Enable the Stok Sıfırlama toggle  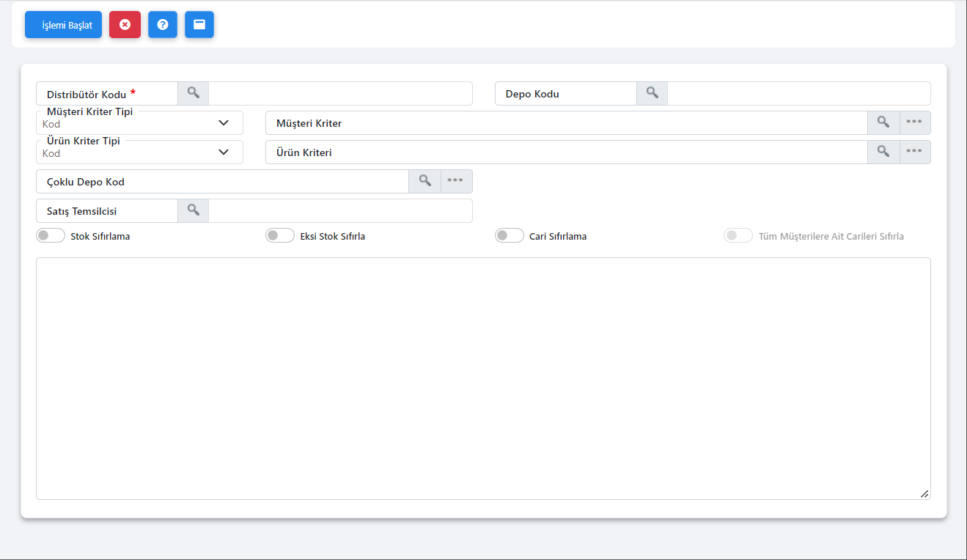[51, 236]
